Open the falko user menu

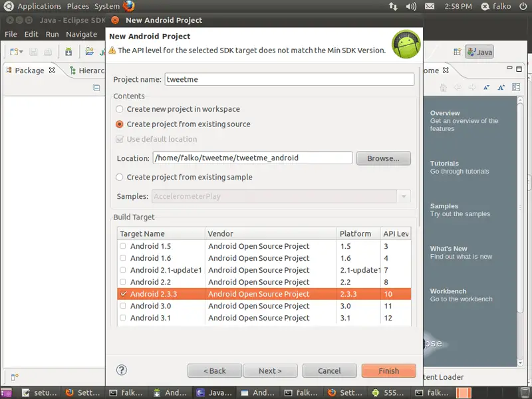pos(496,6)
